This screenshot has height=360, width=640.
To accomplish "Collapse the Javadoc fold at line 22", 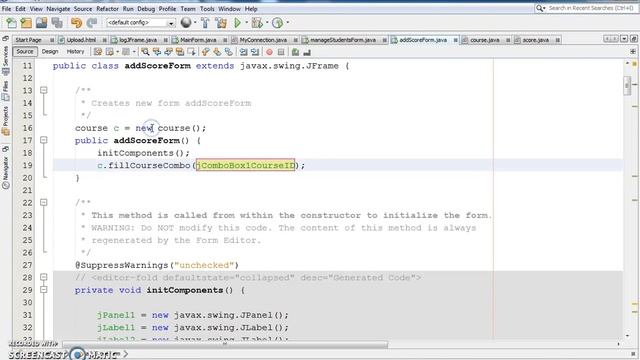I will point(44,202).
